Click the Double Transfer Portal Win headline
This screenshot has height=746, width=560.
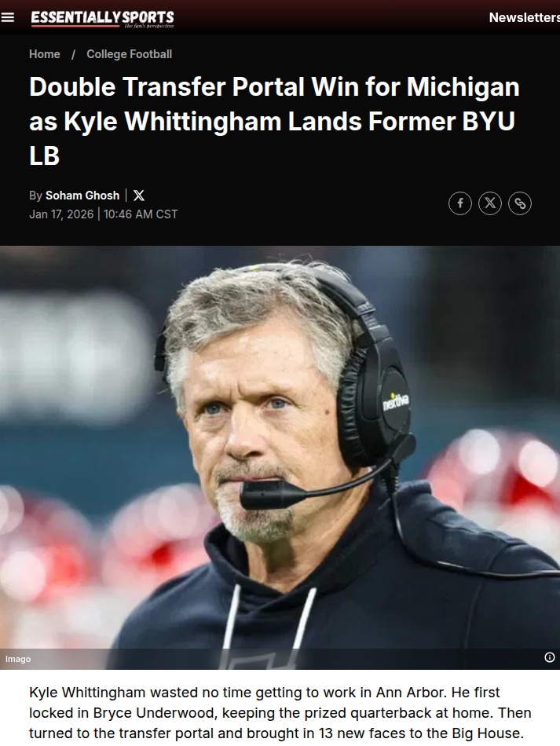coord(274,120)
